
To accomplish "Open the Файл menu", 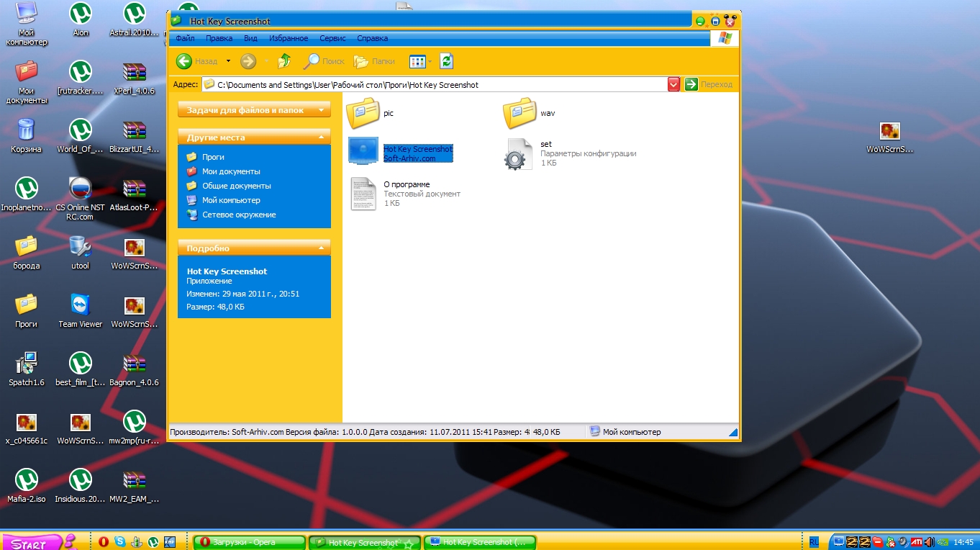I will (185, 38).
